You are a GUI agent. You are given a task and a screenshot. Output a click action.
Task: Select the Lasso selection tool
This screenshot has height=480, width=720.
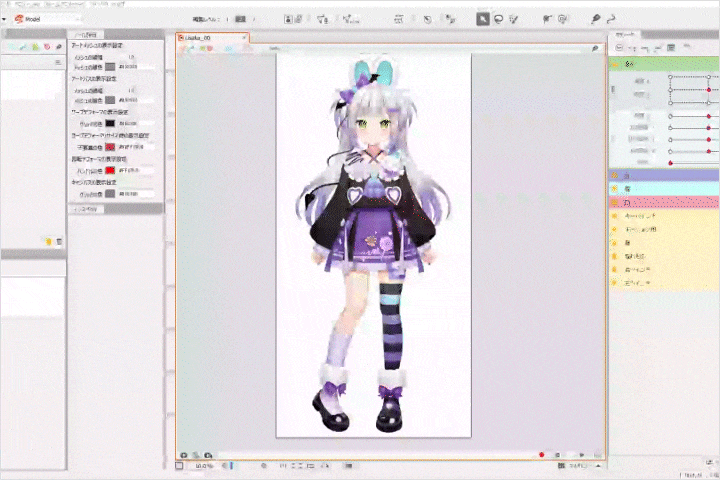click(x=498, y=19)
